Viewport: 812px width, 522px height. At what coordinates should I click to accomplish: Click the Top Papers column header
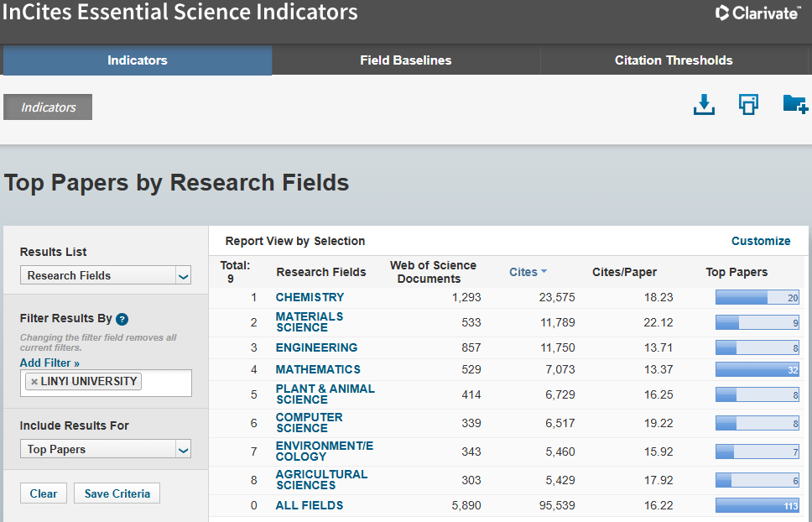point(737,272)
